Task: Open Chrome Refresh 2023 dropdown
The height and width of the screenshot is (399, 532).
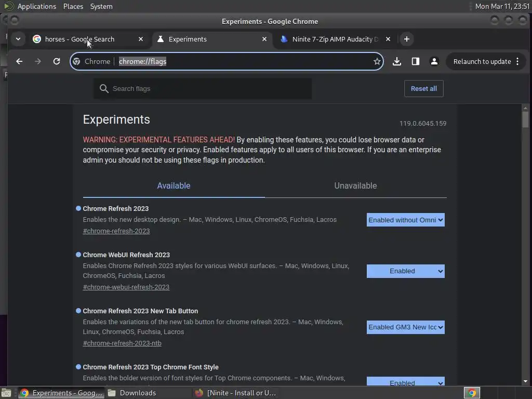Action: point(405,220)
